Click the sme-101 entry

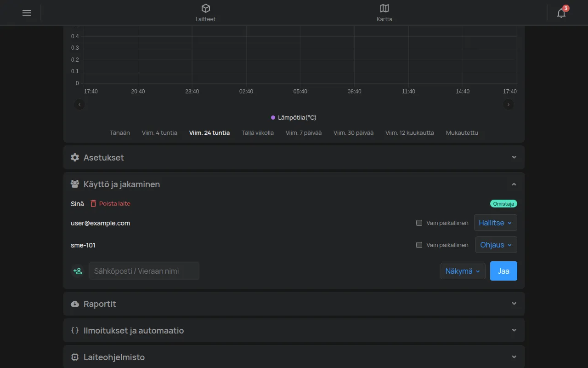point(83,245)
